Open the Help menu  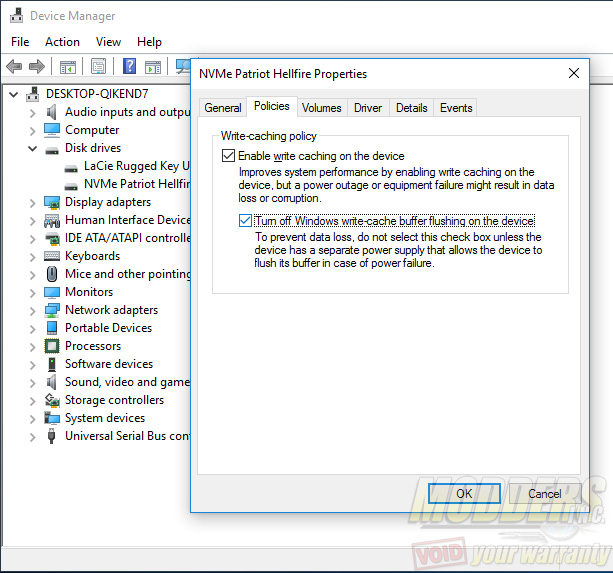tap(149, 42)
